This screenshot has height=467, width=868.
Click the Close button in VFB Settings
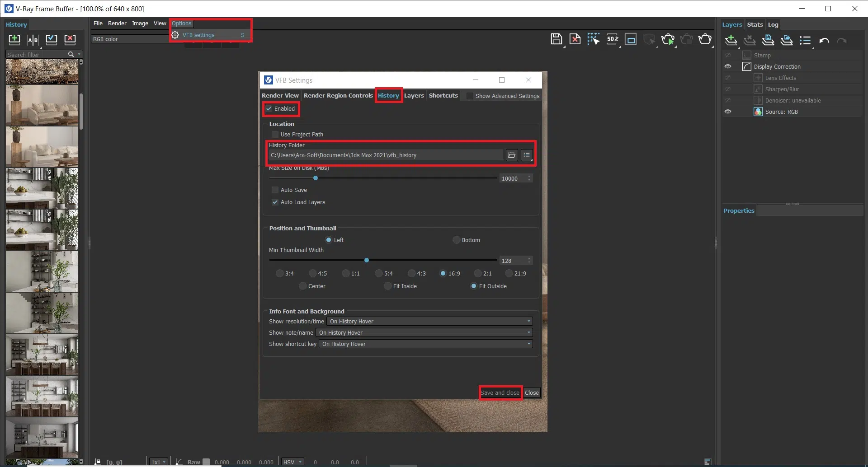pyautogui.click(x=532, y=393)
